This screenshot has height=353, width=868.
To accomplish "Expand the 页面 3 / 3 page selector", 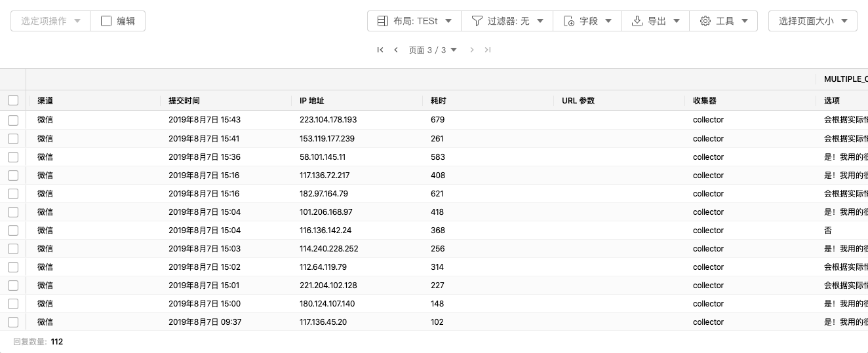I will (433, 50).
